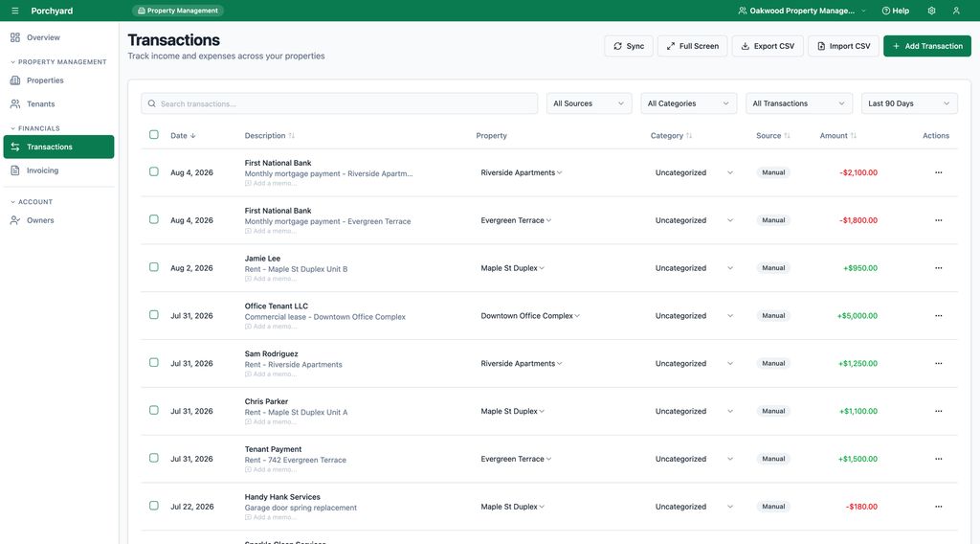Screen dimensions: 980x544
Task: Change category for Handy Hank Services row
Action: (x=694, y=507)
